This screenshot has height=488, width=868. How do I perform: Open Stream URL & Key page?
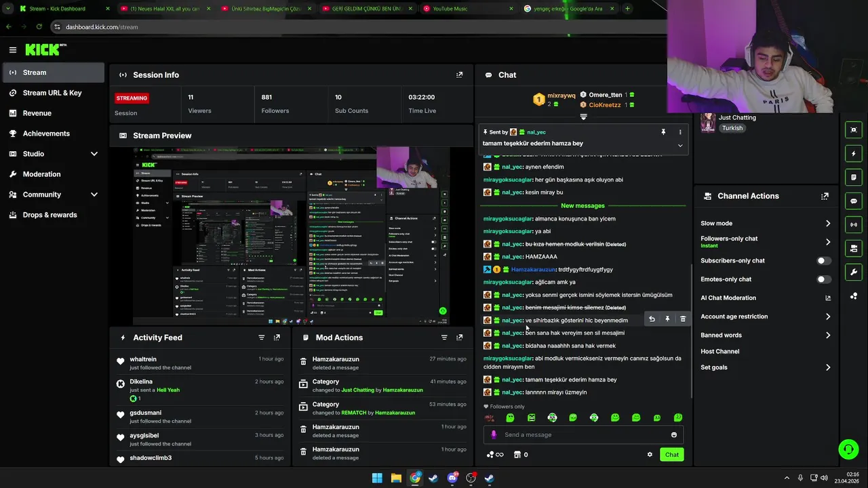(x=52, y=93)
